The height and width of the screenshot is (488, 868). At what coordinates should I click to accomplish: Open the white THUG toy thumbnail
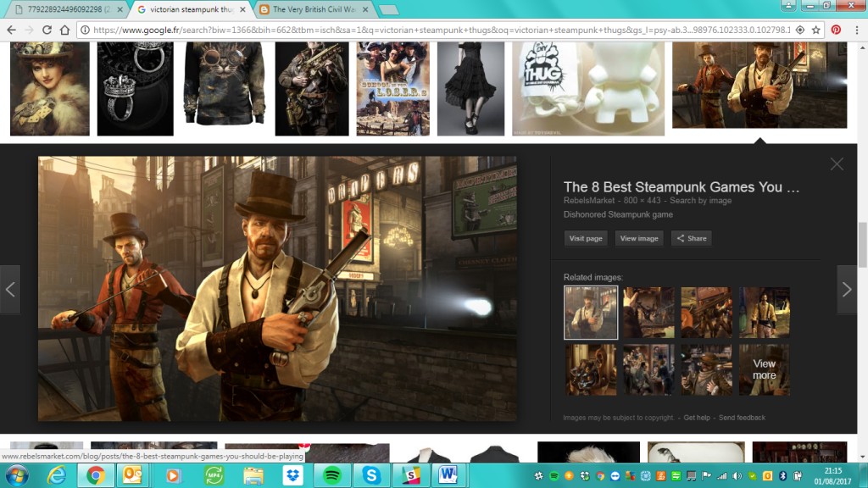point(588,88)
